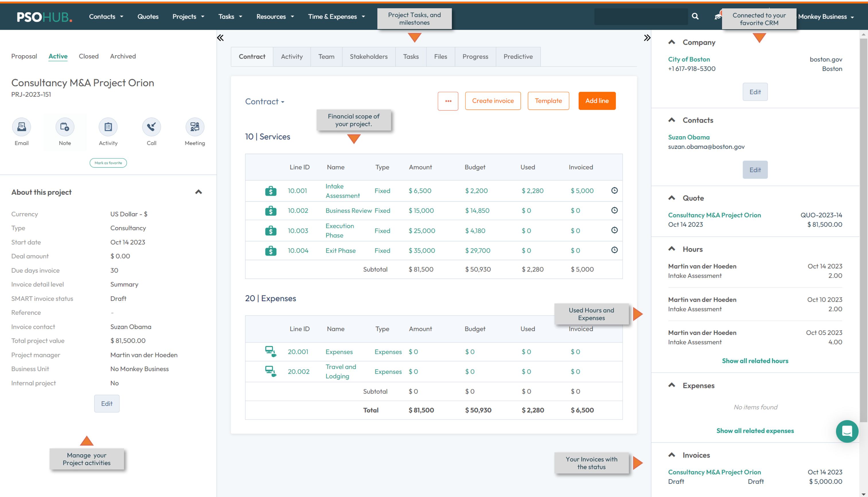Toggle Mark as favorite
Screen dimensions: 868x497
[108, 163]
